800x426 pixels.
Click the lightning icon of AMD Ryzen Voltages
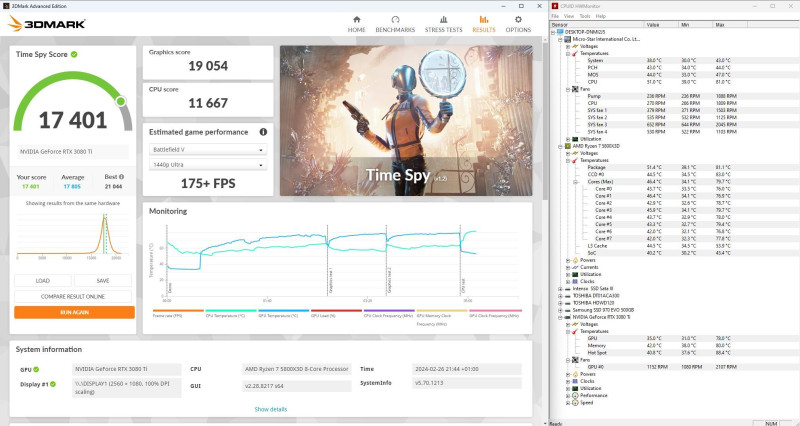tap(575, 153)
